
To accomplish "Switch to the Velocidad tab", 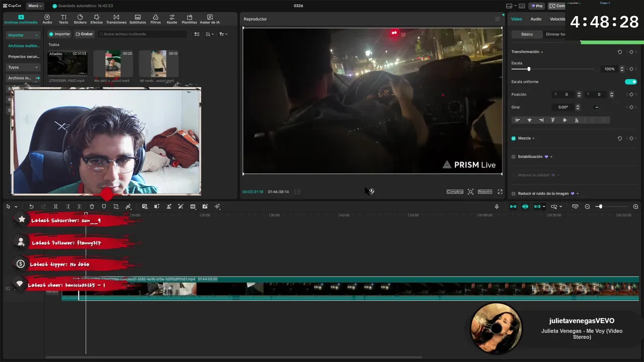I will coord(557,19).
